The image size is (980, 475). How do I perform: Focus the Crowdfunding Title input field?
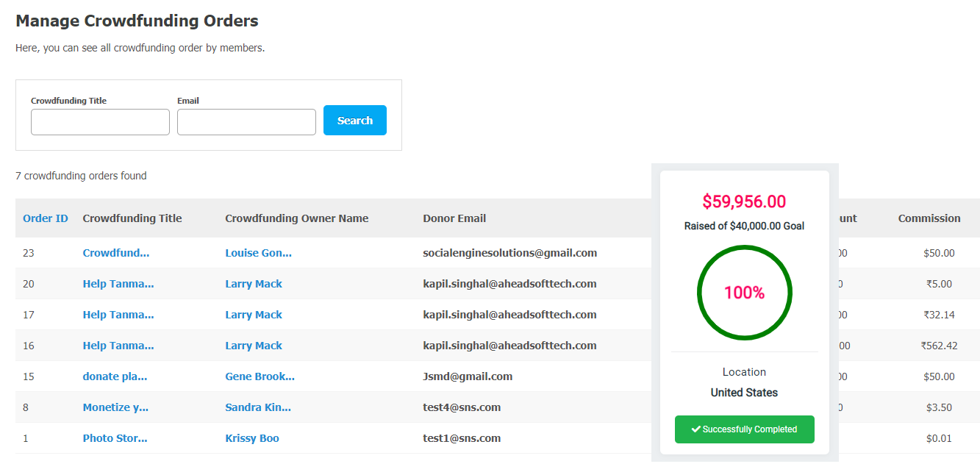100,122
